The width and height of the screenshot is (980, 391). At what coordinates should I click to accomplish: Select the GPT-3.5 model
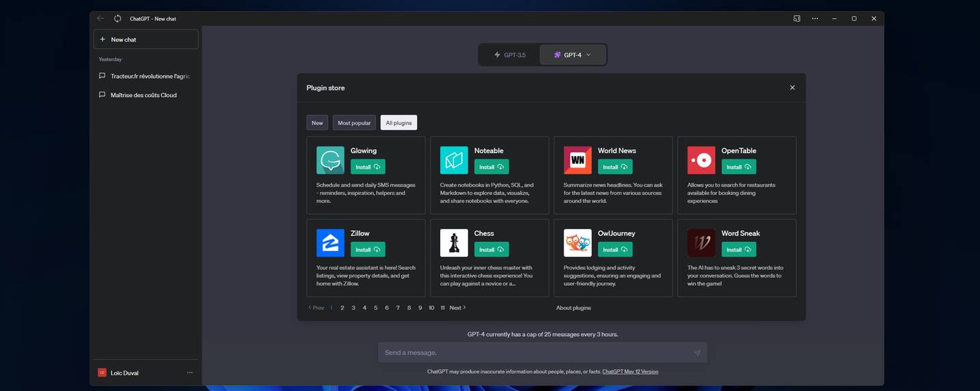[510, 55]
